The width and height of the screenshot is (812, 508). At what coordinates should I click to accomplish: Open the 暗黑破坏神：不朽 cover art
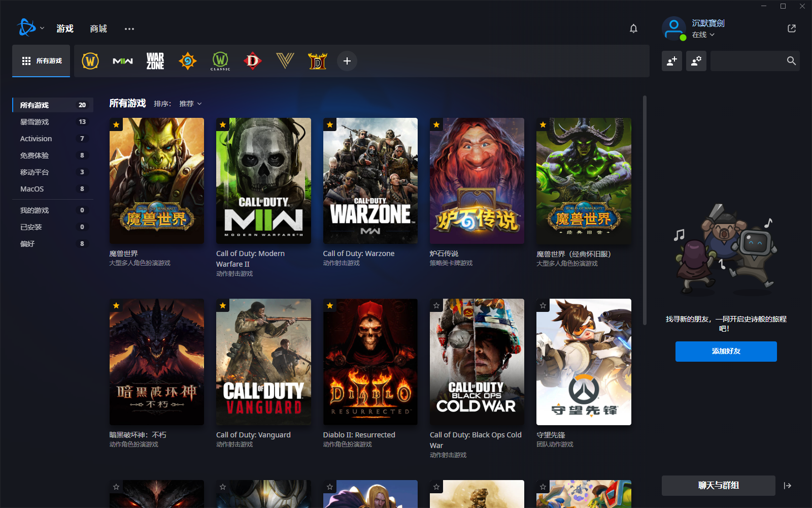(157, 362)
